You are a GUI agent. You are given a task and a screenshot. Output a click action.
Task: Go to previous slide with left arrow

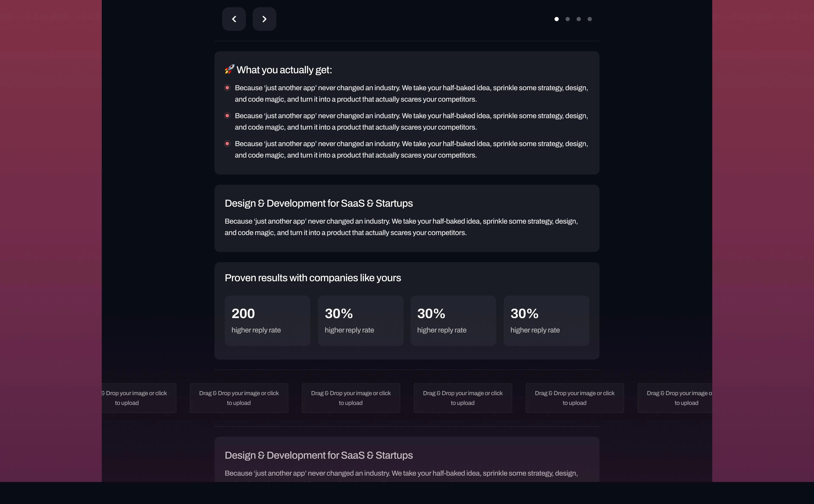pos(234,19)
